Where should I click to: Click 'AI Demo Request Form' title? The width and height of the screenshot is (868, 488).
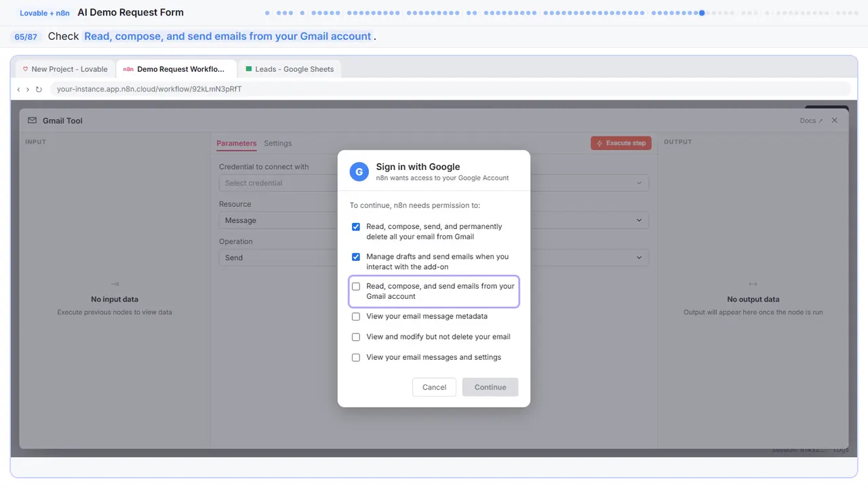(130, 12)
